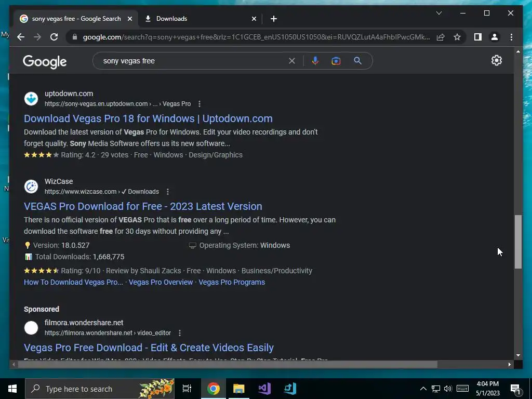Switch to the Downloads tab
Viewport: 532px width, 399px height.
(200, 19)
